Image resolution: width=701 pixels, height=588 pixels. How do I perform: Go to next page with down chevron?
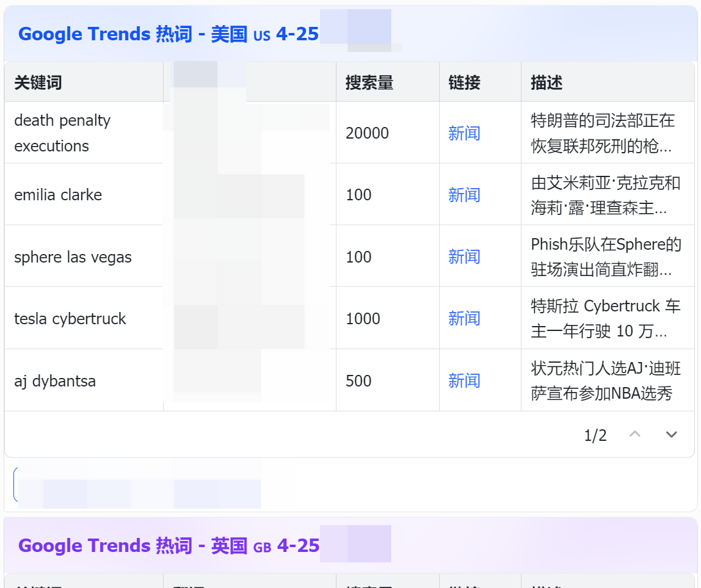point(672,435)
